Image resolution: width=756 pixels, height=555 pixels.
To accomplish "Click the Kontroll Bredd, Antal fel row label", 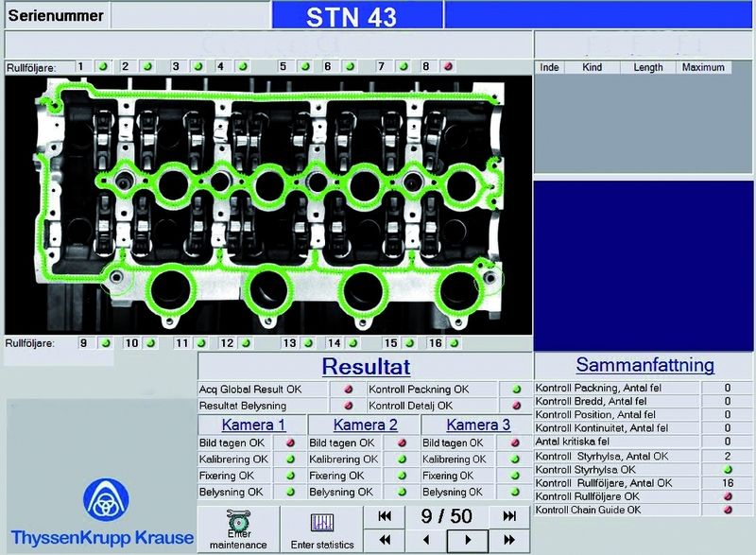I will click(592, 401).
